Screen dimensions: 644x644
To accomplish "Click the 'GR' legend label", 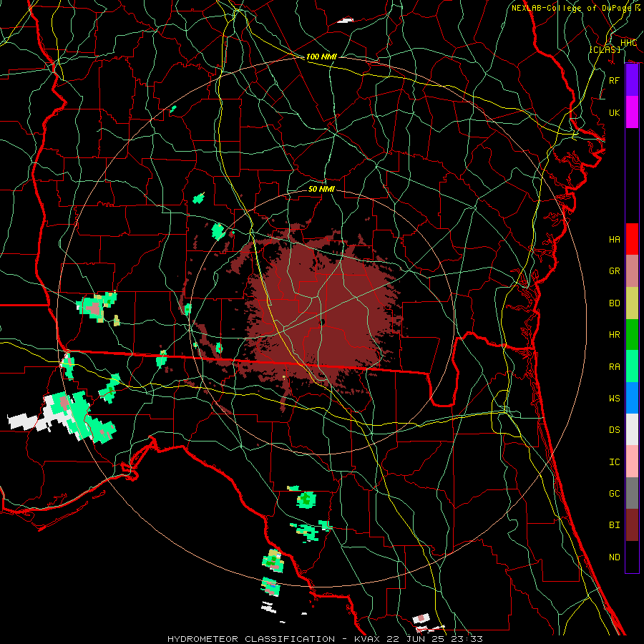I will [615, 271].
